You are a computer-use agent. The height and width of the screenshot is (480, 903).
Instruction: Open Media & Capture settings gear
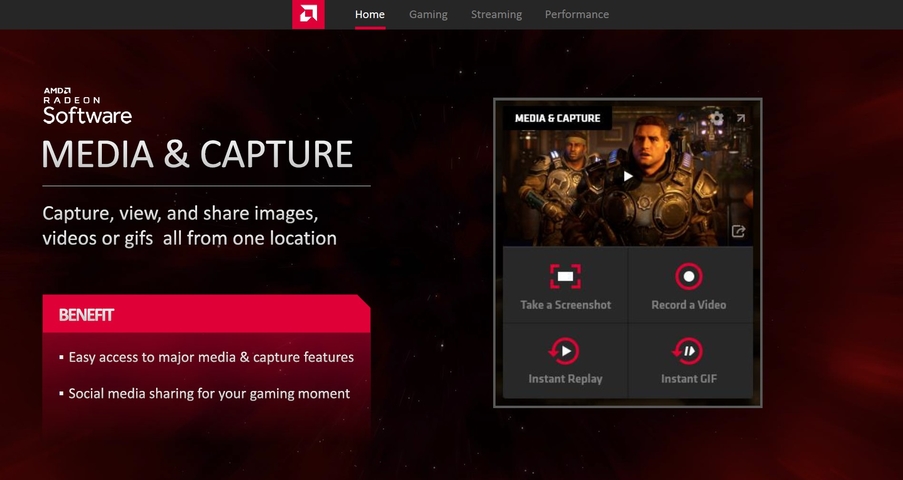716,119
